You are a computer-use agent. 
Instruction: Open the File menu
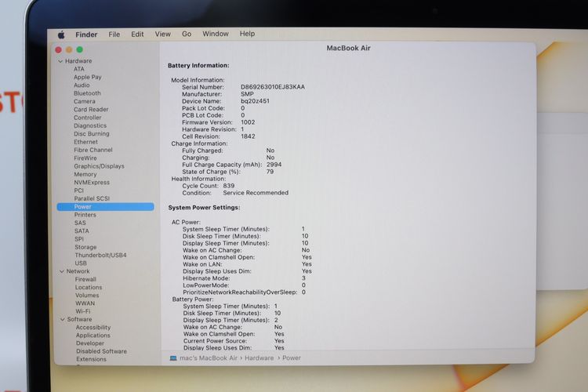coord(114,34)
